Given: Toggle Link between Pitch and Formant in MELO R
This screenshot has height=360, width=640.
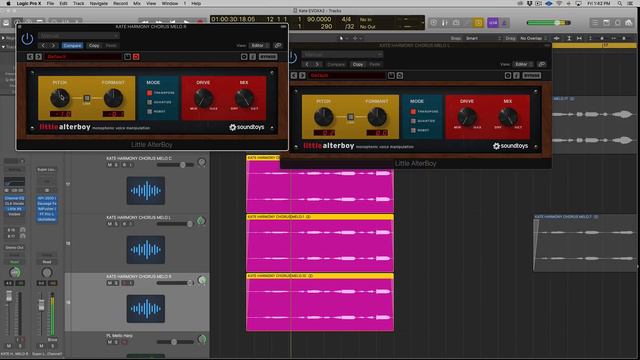Looking at the screenshot, I should [x=87, y=98].
